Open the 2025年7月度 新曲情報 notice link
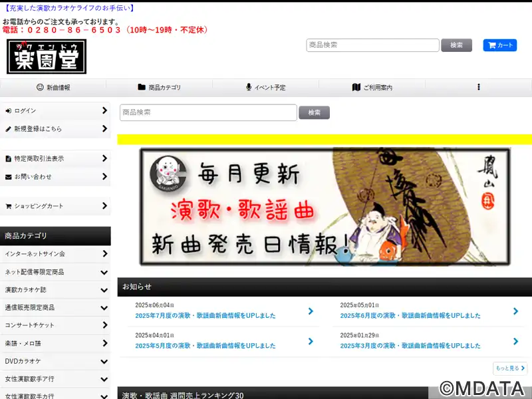 click(x=205, y=315)
